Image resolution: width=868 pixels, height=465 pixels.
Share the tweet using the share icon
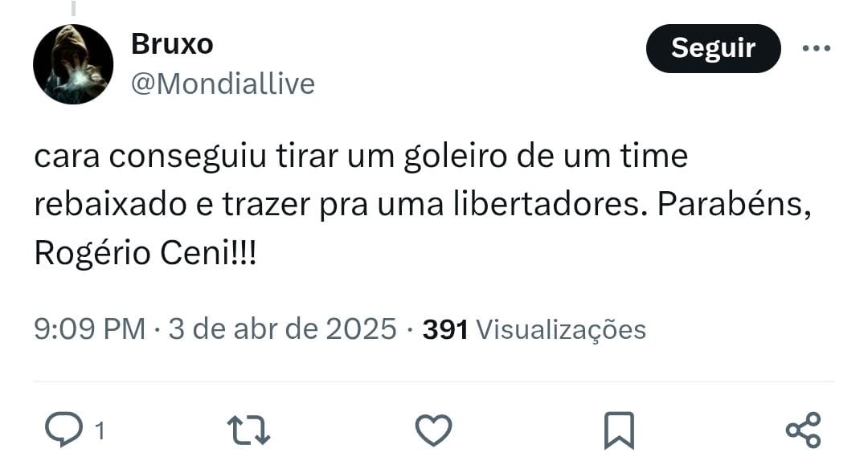pyautogui.click(x=803, y=430)
